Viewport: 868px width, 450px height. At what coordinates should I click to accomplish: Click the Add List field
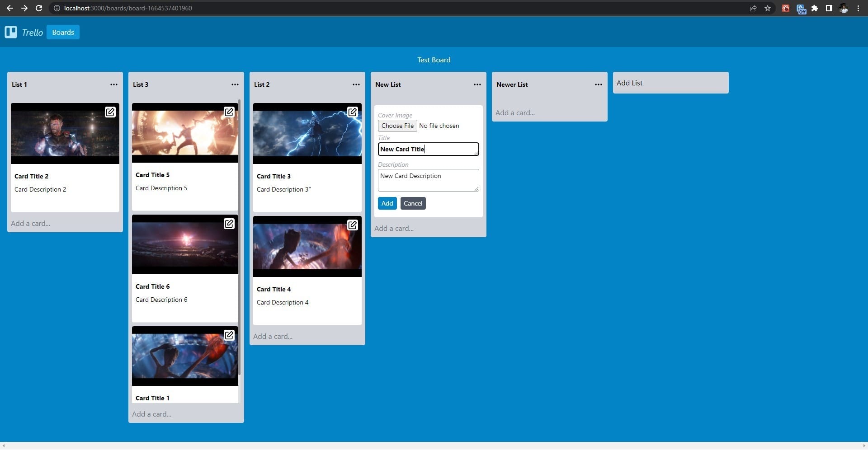click(670, 83)
